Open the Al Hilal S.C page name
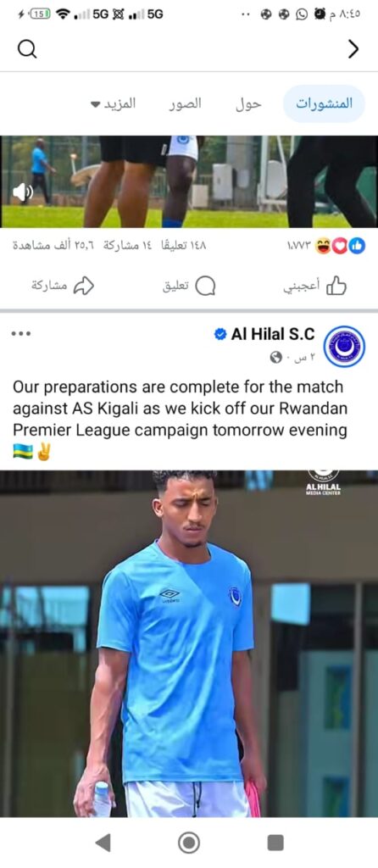 tap(272, 334)
